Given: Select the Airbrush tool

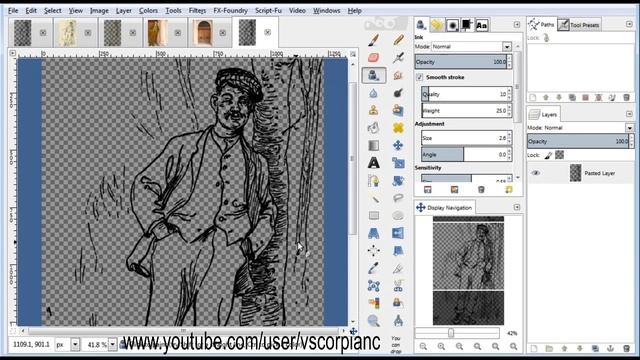Looking at the screenshot, I should [x=398, y=58].
